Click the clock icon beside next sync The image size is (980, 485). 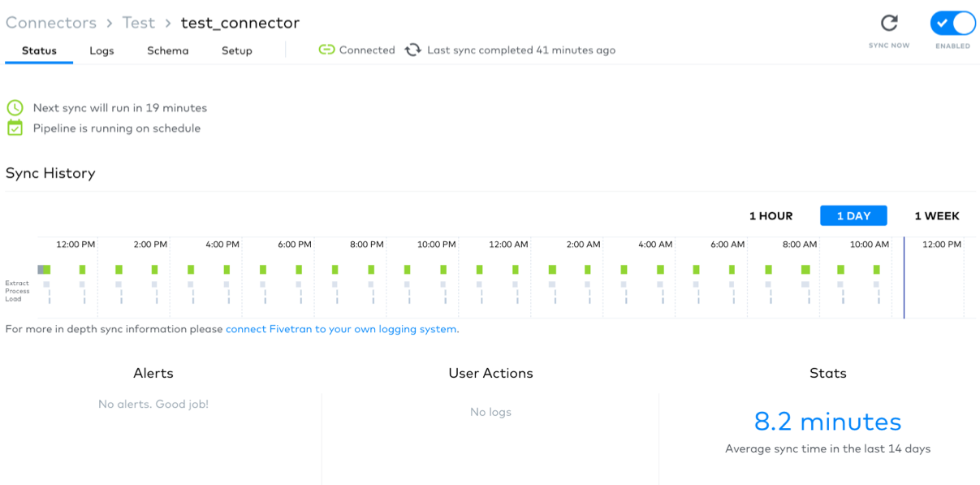(x=15, y=107)
